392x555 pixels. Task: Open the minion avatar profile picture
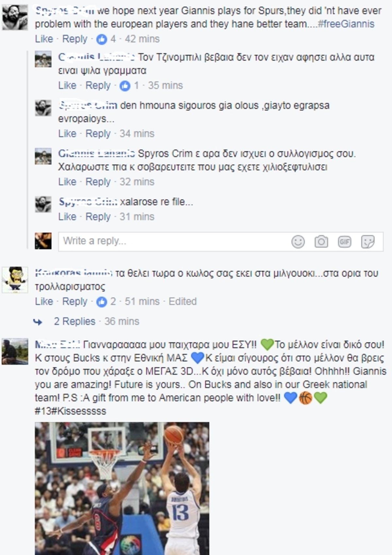(x=15, y=279)
